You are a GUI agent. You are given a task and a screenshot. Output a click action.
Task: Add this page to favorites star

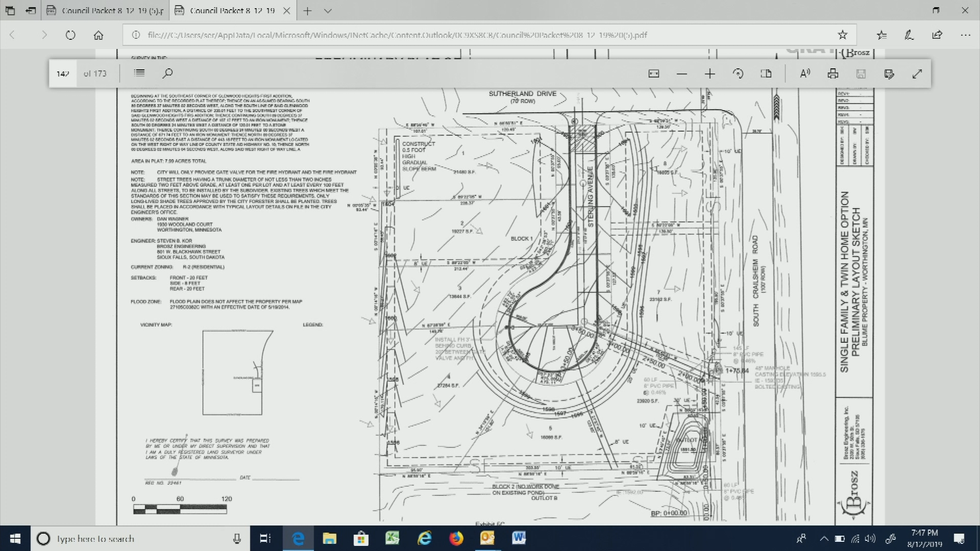[x=842, y=35]
